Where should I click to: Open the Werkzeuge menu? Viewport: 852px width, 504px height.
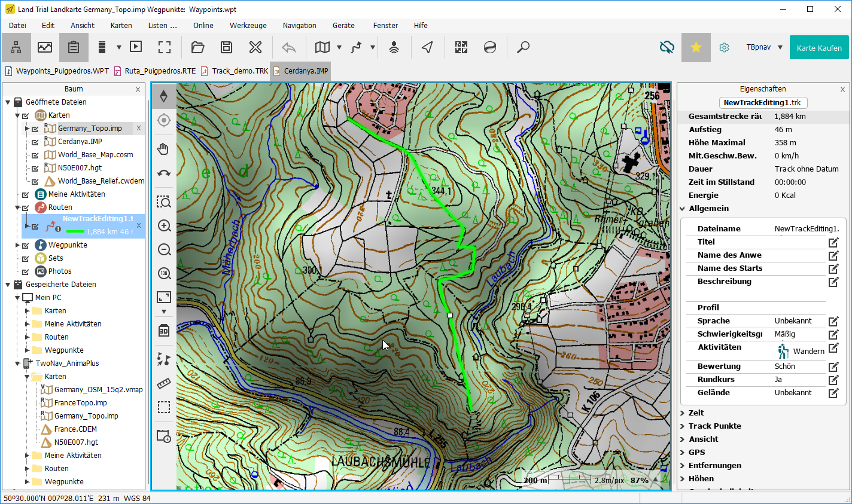(x=248, y=26)
